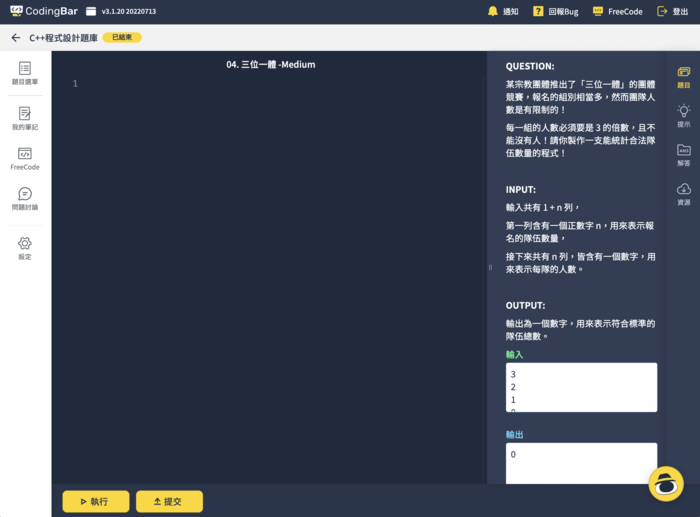Submit the solution with 提交
This screenshot has width=700, height=517.
click(x=170, y=501)
